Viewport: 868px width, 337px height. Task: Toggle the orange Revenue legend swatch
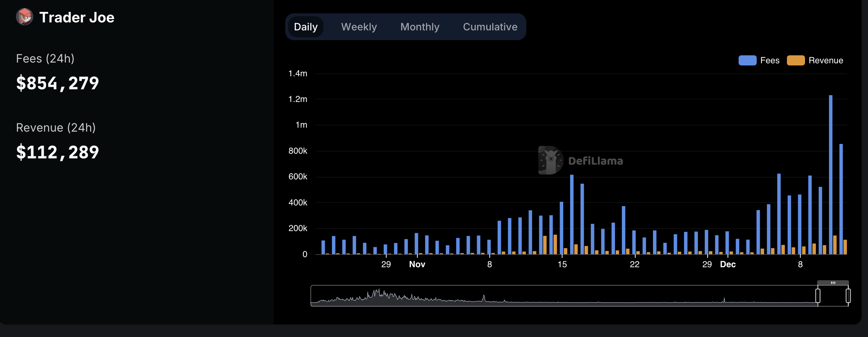click(x=796, y=60)
